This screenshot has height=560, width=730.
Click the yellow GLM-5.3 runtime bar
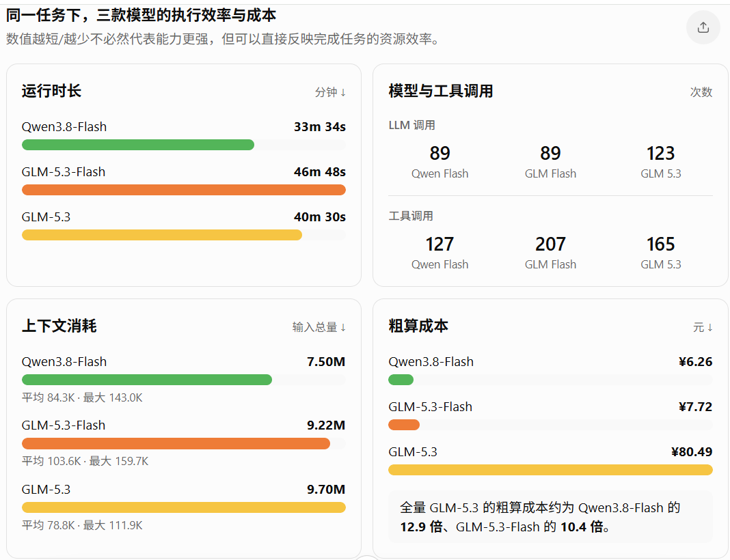161,235
